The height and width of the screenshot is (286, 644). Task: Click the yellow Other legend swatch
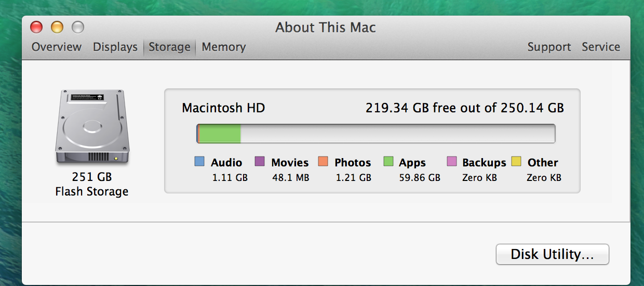[x=516, y=162]
